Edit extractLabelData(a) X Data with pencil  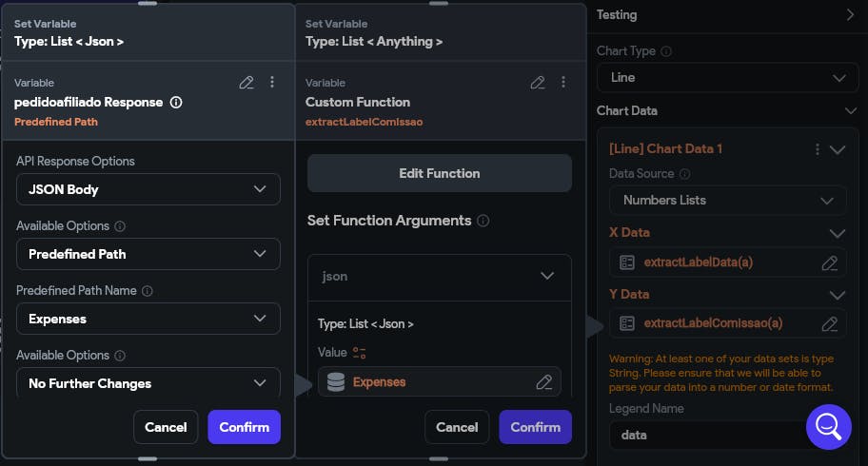(829, 262)
